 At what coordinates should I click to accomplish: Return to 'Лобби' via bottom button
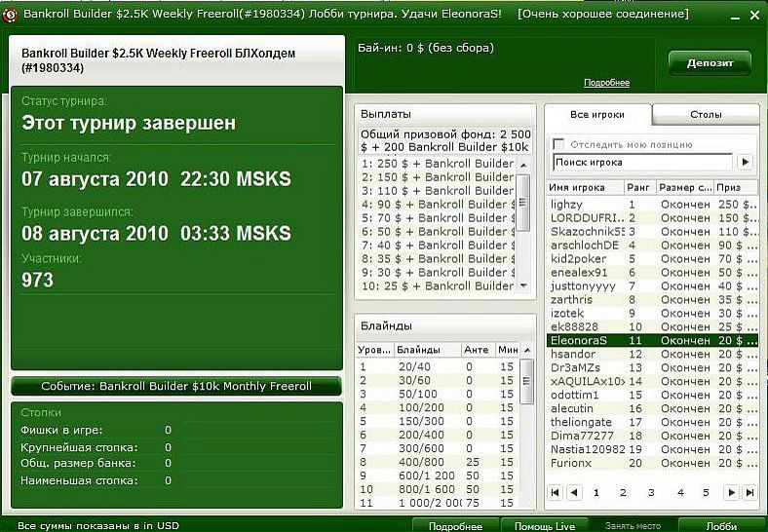pyautogui.click(x=720, y=525)
